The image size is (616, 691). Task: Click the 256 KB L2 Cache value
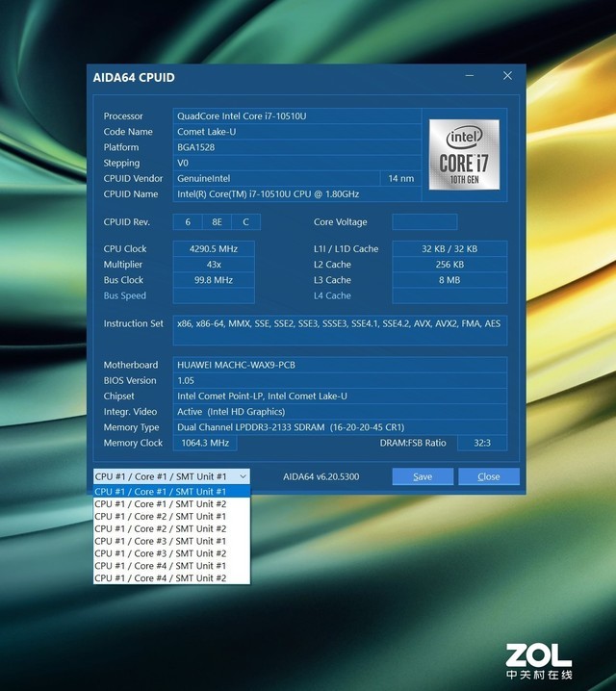coord(449,265)
